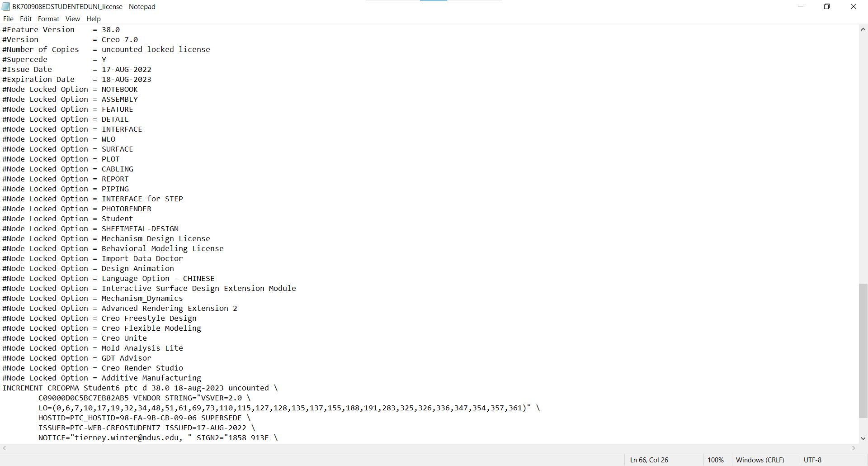This screenshot has height=466, width=868.
Task: Click the vertical scrollbar up arrow
Action: (863, 29)
